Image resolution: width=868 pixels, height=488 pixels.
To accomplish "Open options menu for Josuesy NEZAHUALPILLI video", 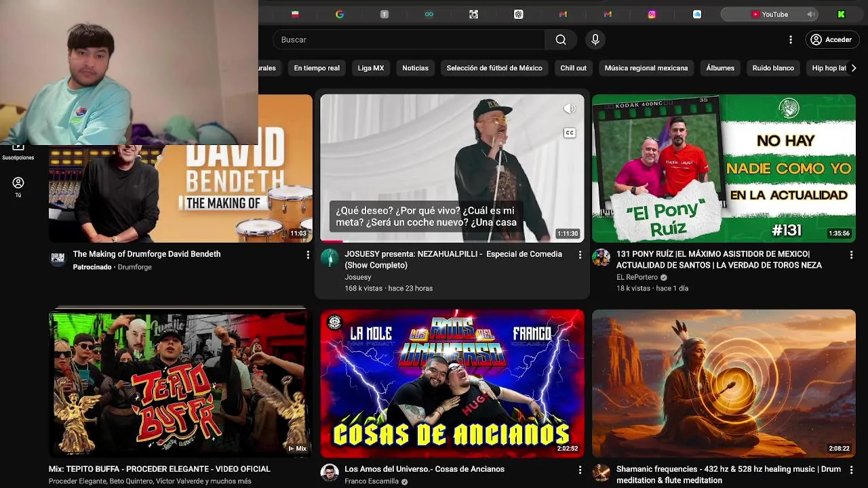I will coord(580,255).
